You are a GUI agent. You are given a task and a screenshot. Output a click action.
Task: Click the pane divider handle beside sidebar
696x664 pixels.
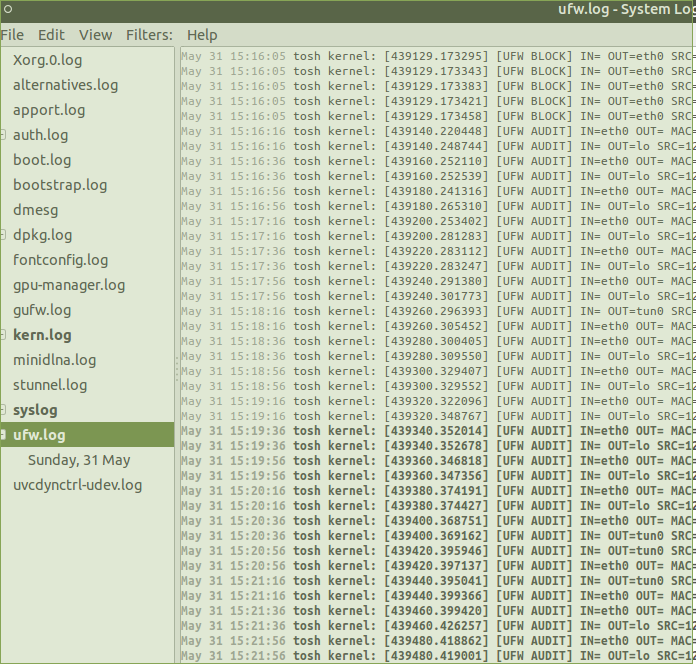(177, 368)
